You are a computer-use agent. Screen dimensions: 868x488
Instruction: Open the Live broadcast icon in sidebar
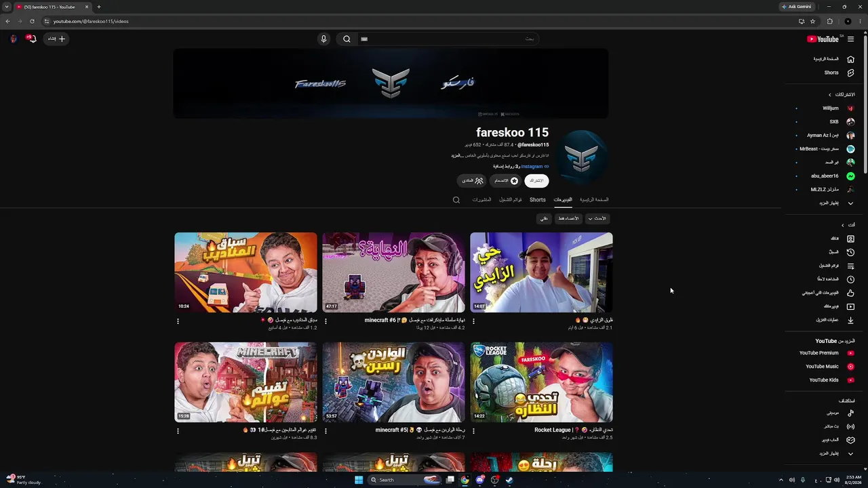[850, 426]
